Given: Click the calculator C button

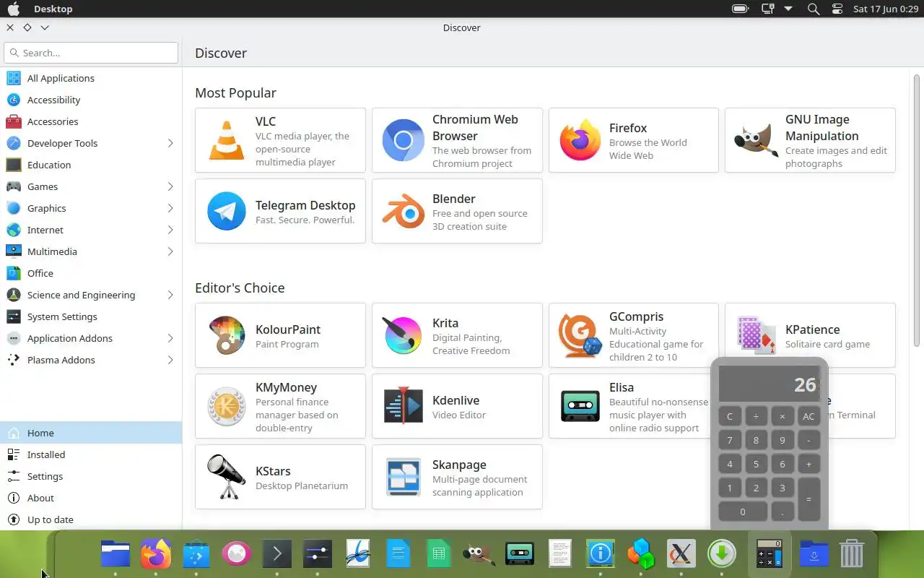Looking at the screenshot, I should [730, 416].
